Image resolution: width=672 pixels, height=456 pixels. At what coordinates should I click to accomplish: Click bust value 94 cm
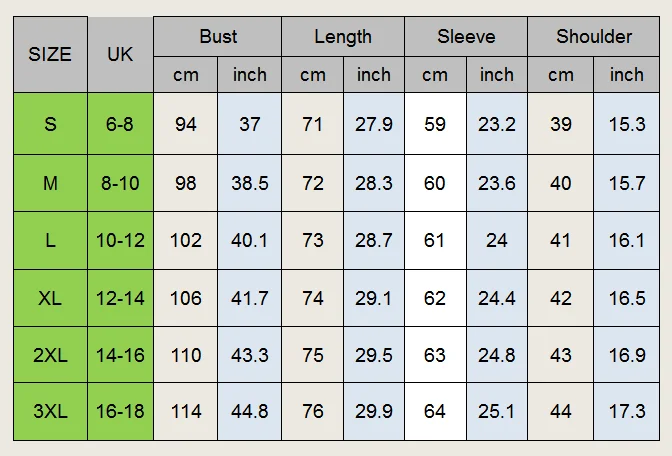pyautogui.click(x=186, y=124)
